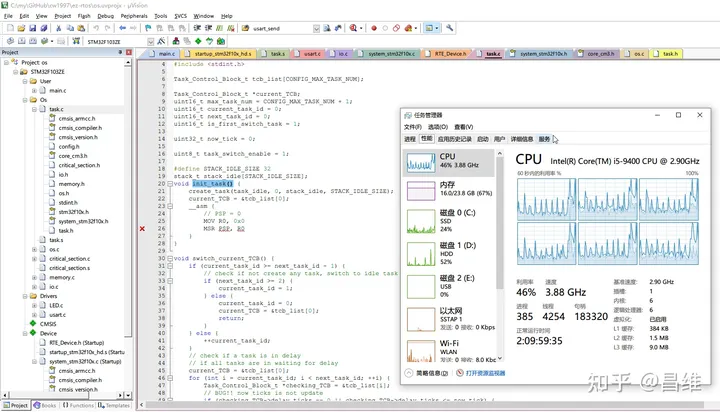The width and height of the screenshot is (720, 412).
Task: Click the Configuration wrench icon
Action: pyautogui.click(x=450, y=28)
